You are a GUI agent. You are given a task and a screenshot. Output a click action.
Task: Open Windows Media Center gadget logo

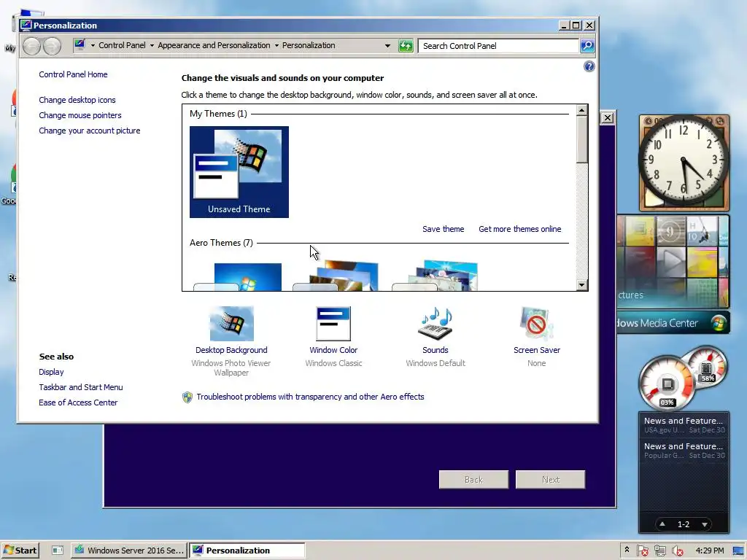click(x=719, y=323)
